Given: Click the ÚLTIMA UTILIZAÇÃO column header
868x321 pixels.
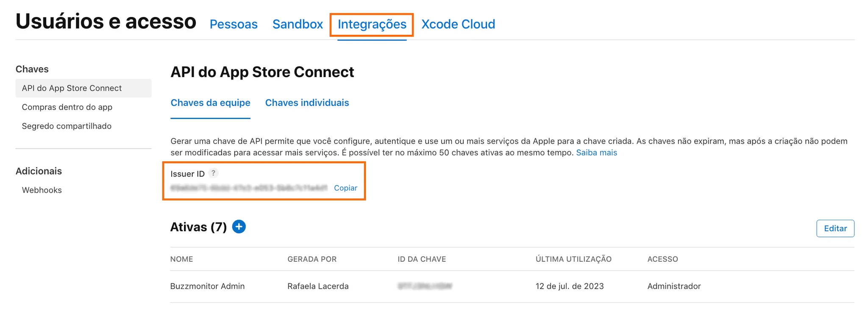Looking at the screenshot, I should click(x=573, y=259).
